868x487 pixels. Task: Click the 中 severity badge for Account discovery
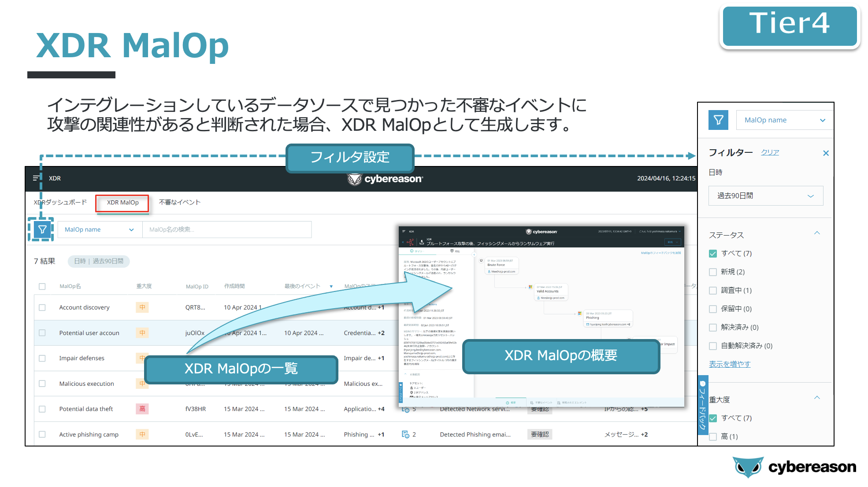pos(142,307)
